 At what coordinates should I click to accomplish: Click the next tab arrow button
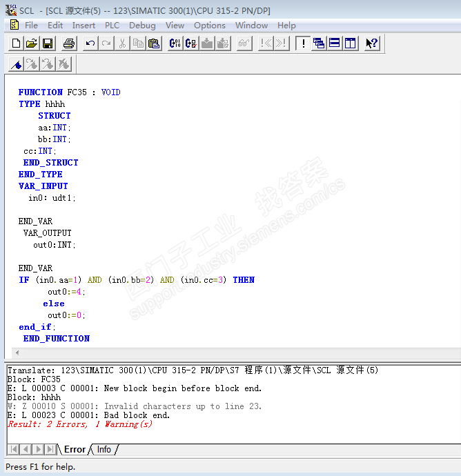[38, 449]
